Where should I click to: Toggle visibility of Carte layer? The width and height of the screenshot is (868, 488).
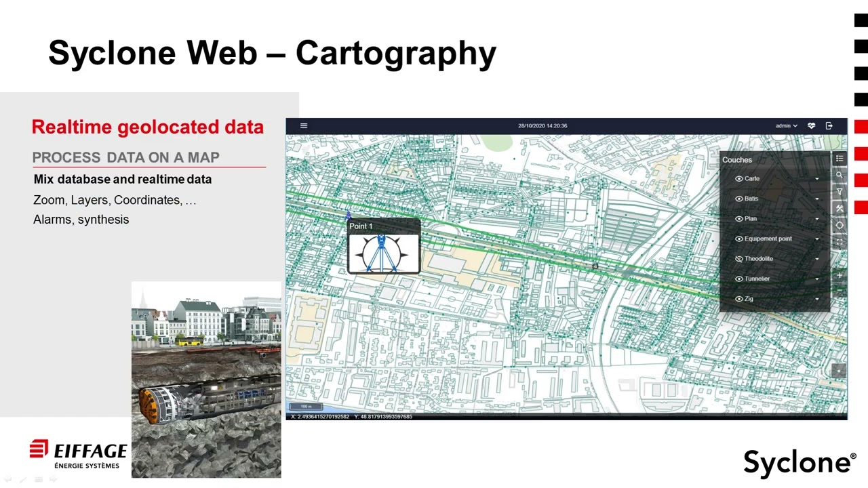739,179
